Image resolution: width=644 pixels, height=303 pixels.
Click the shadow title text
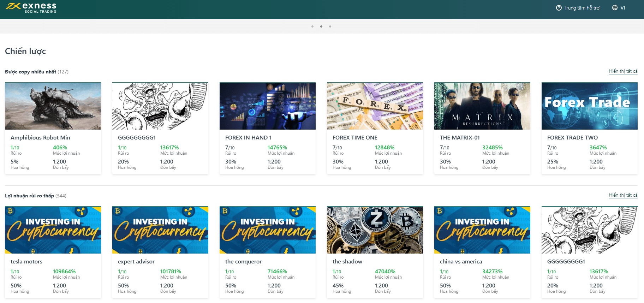pyautogui.click(x=347, y=261)
